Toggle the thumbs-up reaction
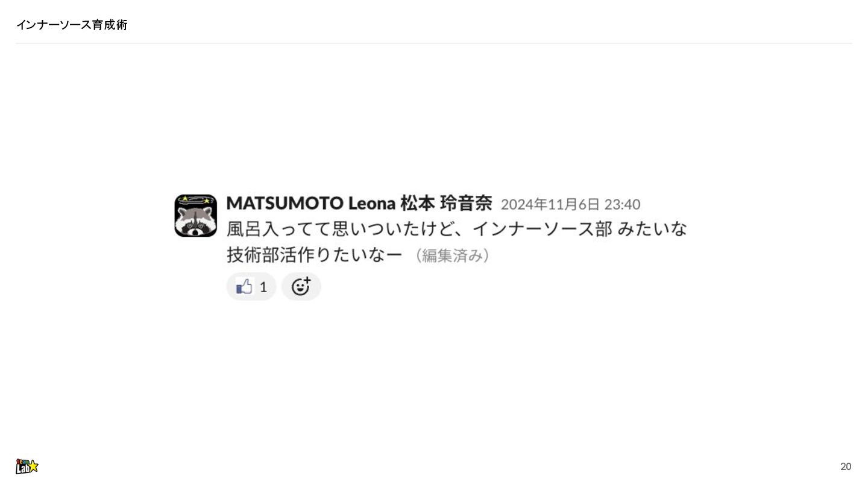Screen dimensions: 868x488 click(x=251, y=287)
